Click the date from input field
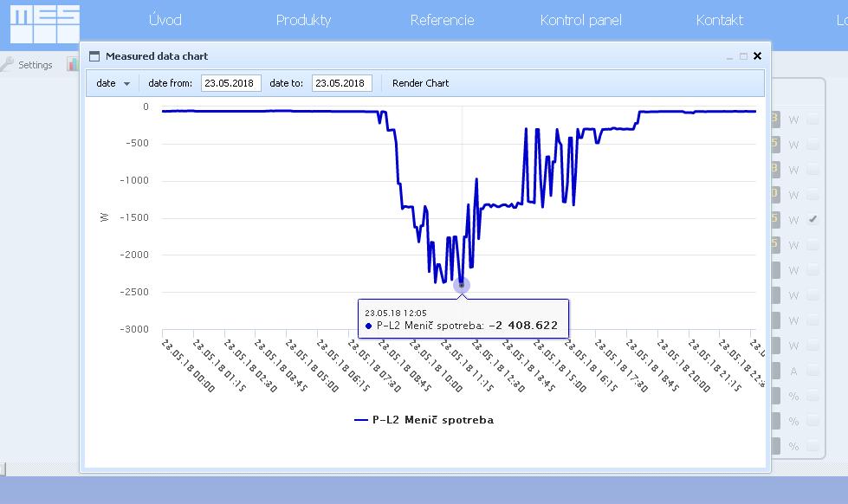Image resolution: width=848 pixels, height=504 pixels. [230, 84]
